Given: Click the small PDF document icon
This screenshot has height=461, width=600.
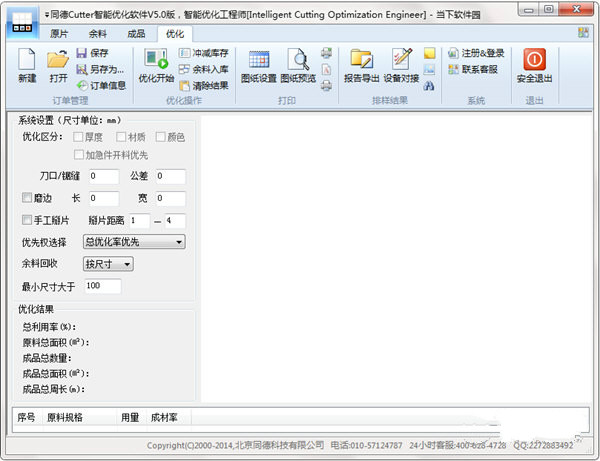Looking at the screenshot, I should (x=326, y=70).
